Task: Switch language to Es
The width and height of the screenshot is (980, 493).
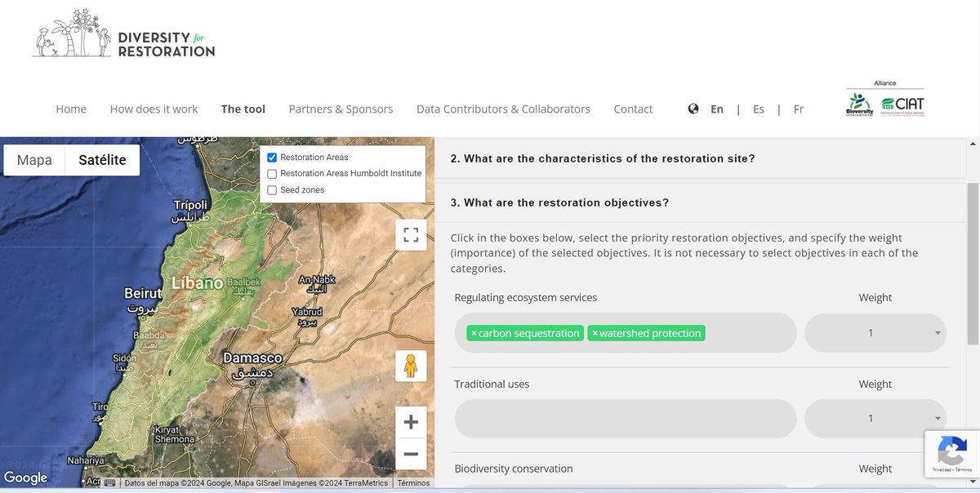Action: [759, 109]
